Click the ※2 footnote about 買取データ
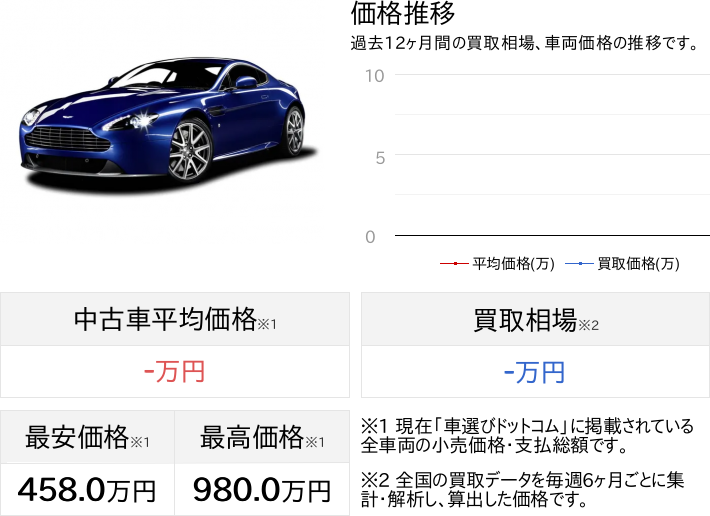 coord(523,489)
